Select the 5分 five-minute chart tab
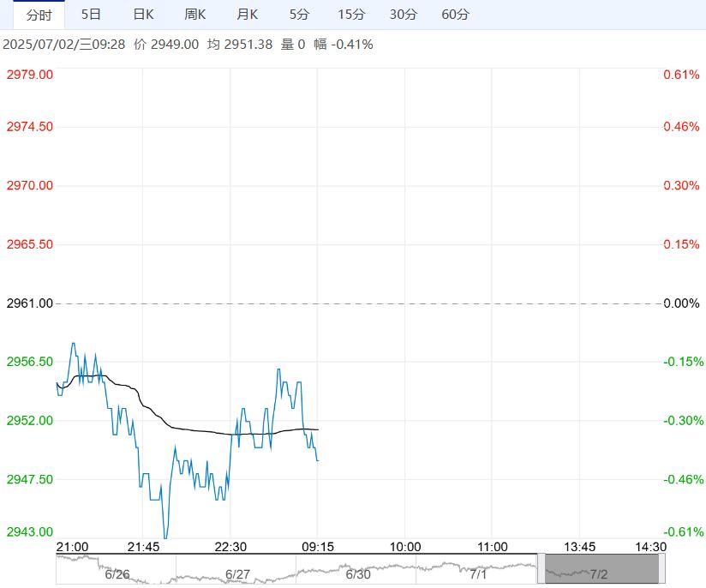Viewport: 706px width, 588px height. click(x=299, y=15)
